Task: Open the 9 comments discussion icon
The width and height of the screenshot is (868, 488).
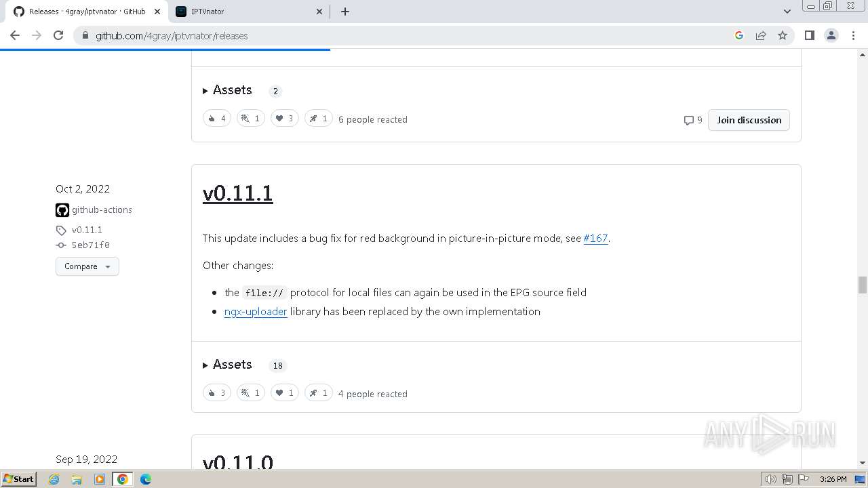Action: coord(693,120)
